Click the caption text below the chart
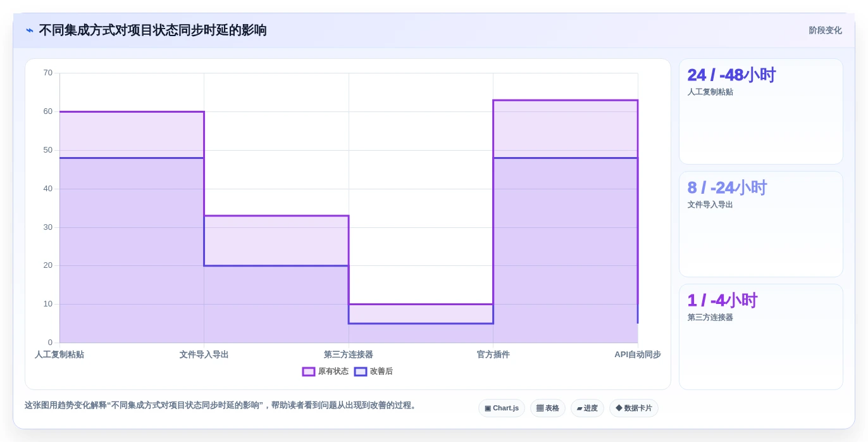The image size is (868, 442). [x=221, y=405]
